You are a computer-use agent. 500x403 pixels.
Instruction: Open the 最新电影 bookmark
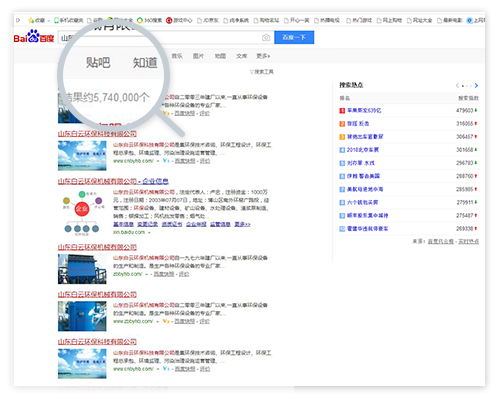(x=450, y=20)
